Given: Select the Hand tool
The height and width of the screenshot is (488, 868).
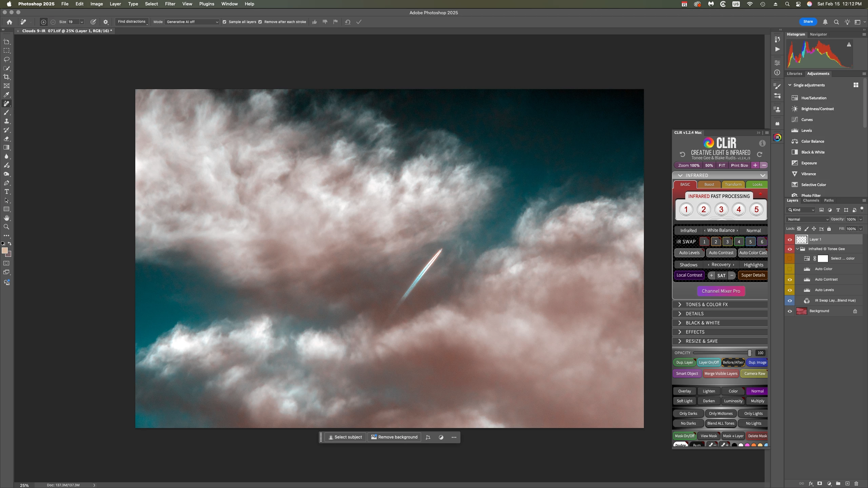Looking at the screenshot, I should 6,218.
